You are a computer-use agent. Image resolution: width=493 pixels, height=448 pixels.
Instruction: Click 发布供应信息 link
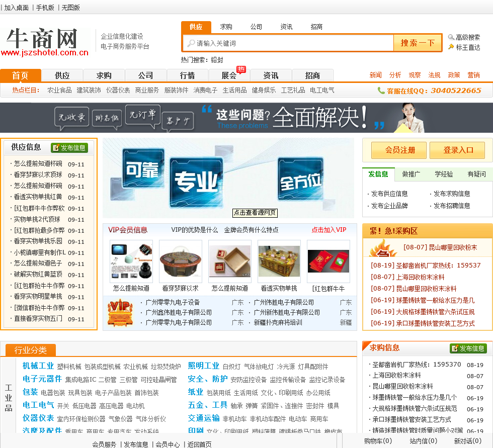pos(389,194)
